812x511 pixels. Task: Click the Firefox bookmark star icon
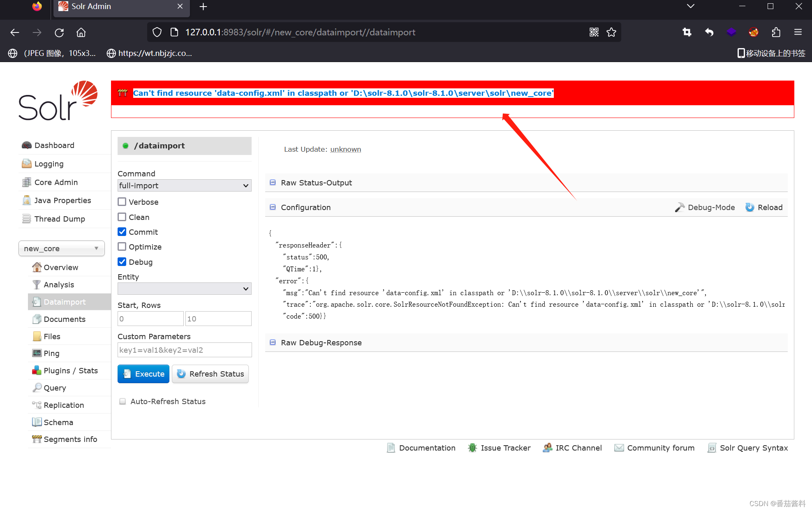pyautogui.click(x=611, y=32)
